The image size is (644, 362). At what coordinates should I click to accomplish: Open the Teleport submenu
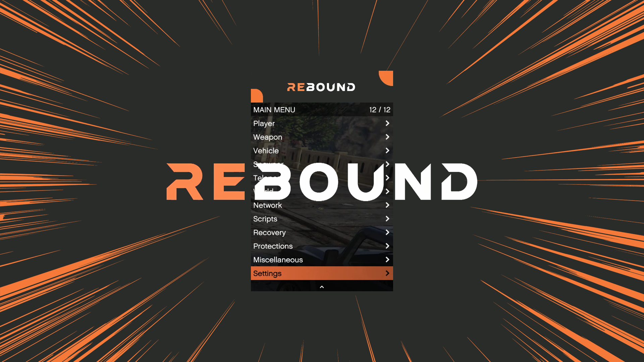[322, 177]
